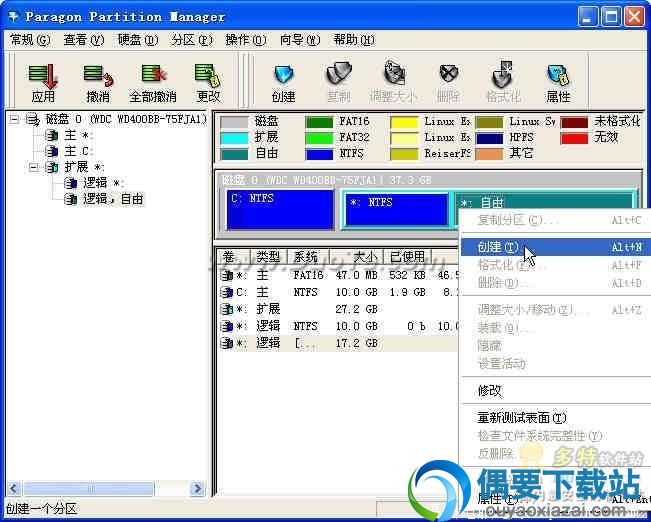This screenshot has height=522, width=651.
Task: Open the 操作(O) menu
Action: (x=246, y=40)
